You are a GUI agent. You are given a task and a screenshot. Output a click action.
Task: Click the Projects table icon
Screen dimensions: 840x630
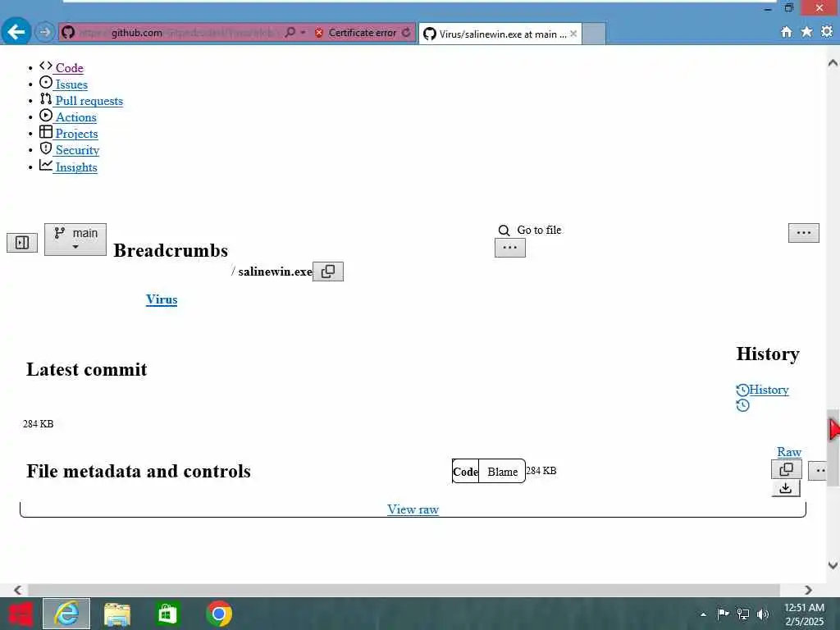(x=46, y=132)
